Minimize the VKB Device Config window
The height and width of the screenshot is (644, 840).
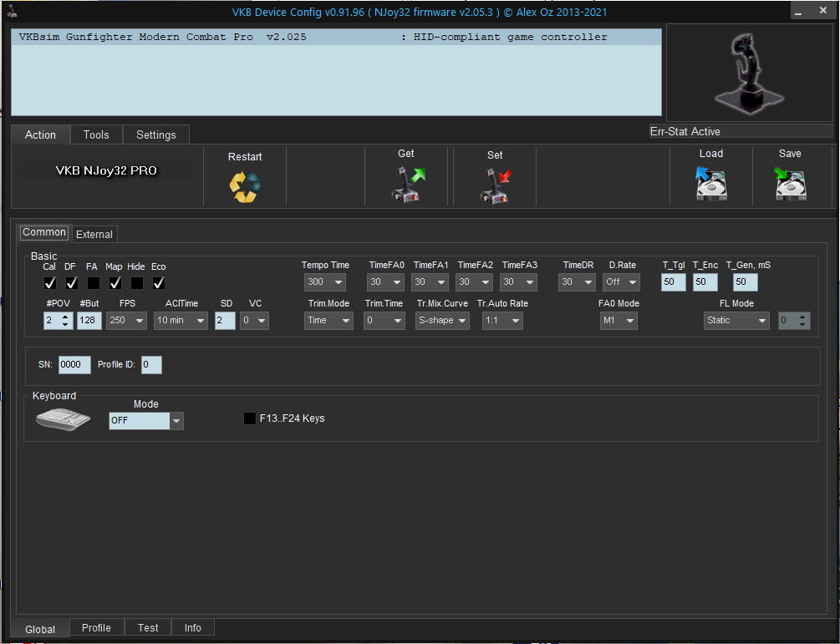pyautogui.click(x=798, y=11)
